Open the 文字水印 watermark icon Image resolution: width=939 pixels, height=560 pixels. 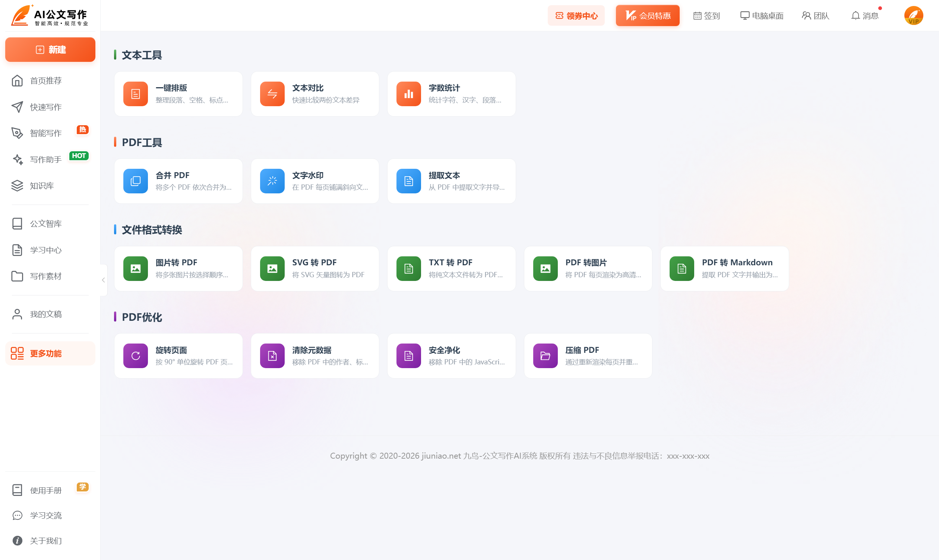(272, 181)
